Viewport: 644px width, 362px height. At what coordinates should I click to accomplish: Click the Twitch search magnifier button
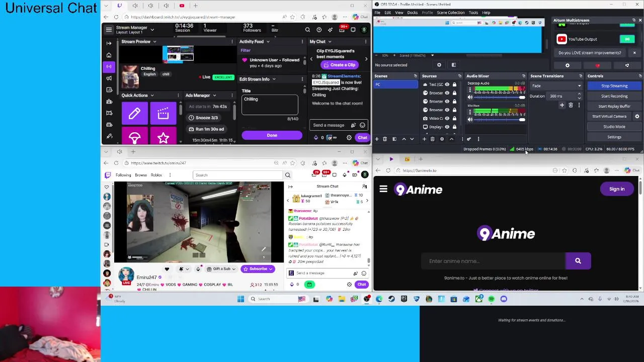(288, 175)
